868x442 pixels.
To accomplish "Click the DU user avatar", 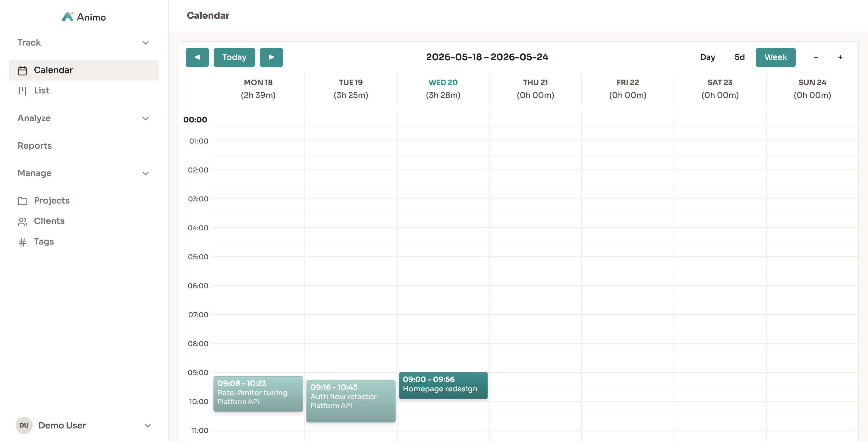I will tap(24, 425).
